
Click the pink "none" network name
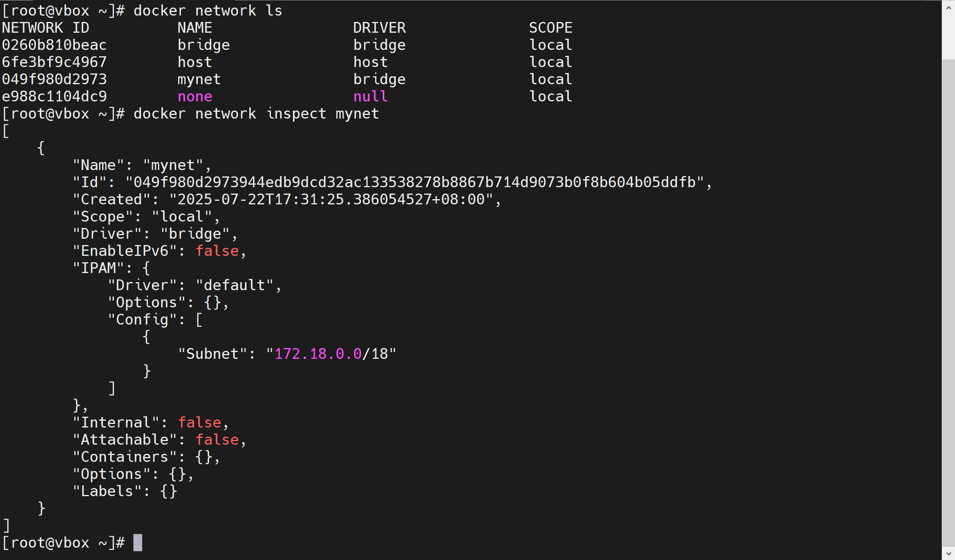(195, 97)
